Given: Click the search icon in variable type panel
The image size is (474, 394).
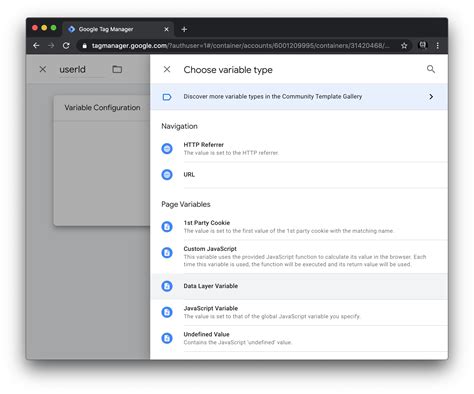Looking at the screenshot, I should tap(431, 69).
